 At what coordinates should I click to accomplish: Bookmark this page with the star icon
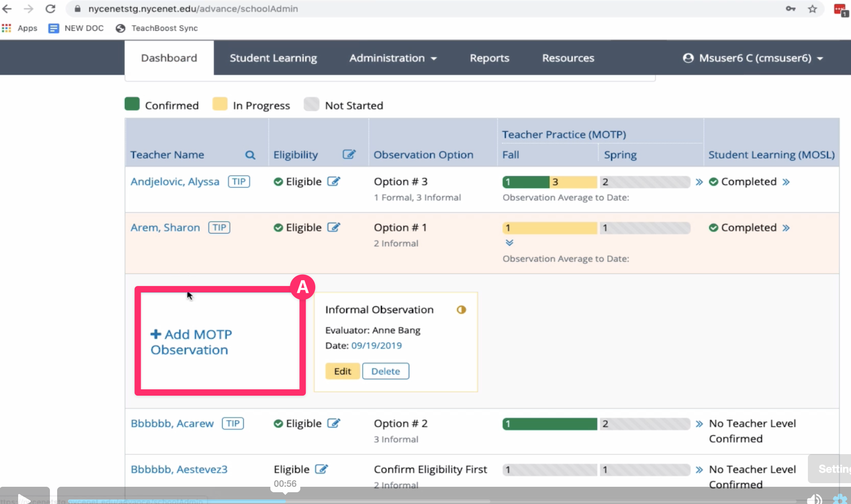click(812, 9)
